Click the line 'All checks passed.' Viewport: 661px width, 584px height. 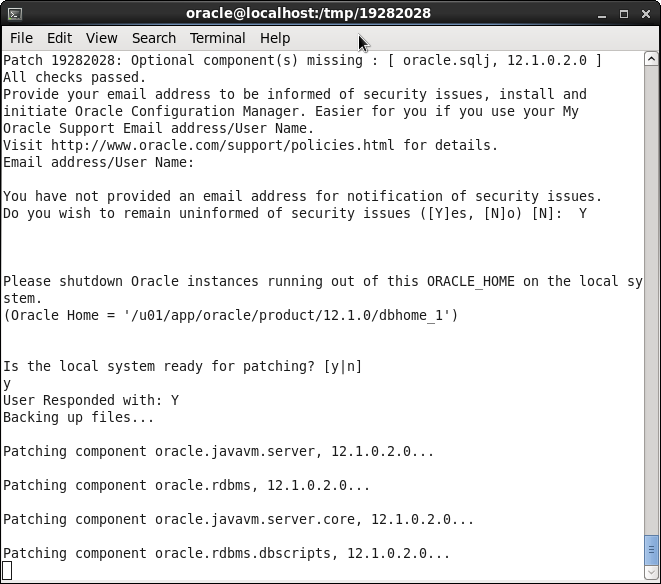point(75,78)
